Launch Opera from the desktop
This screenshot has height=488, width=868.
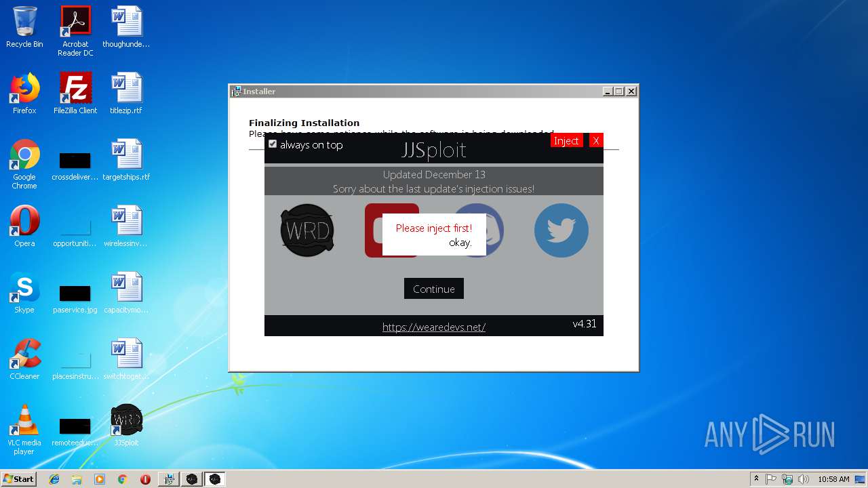(24, 227)
